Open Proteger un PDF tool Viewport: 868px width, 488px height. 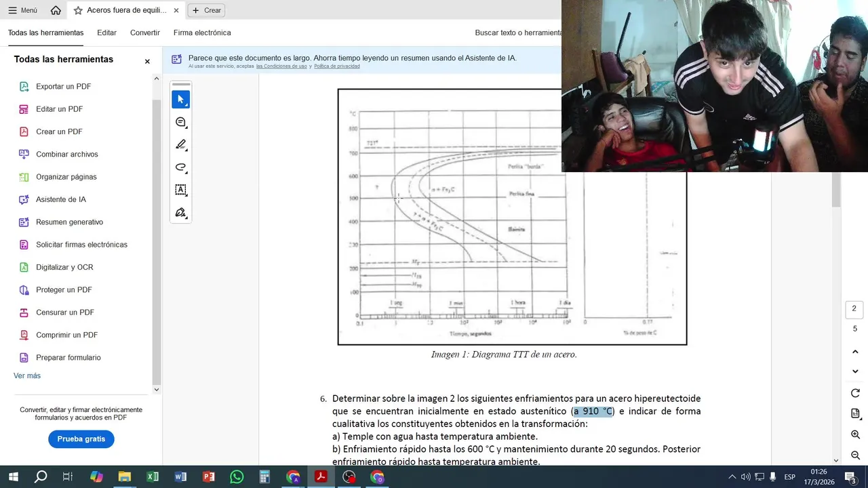(x=64, y=289)
